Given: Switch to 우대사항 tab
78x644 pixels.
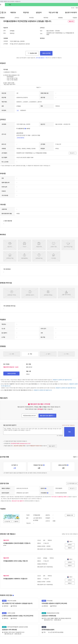Looking at the screenshot, I should pyautogui.click(x=31, y=18).
